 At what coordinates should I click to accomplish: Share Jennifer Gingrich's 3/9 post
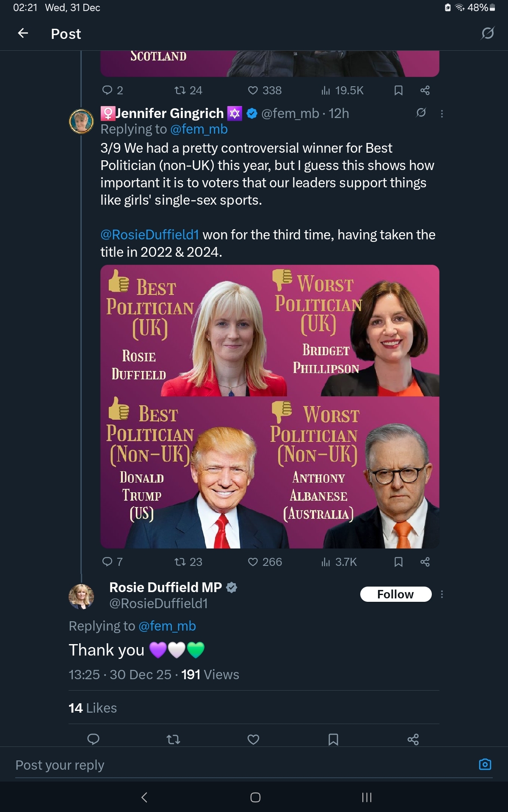coord(425,562)
